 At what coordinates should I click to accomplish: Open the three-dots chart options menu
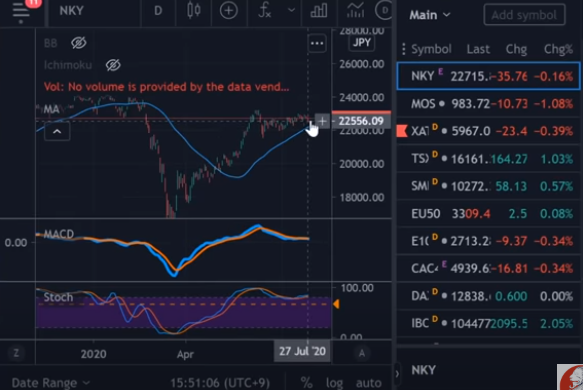(317, 43)
